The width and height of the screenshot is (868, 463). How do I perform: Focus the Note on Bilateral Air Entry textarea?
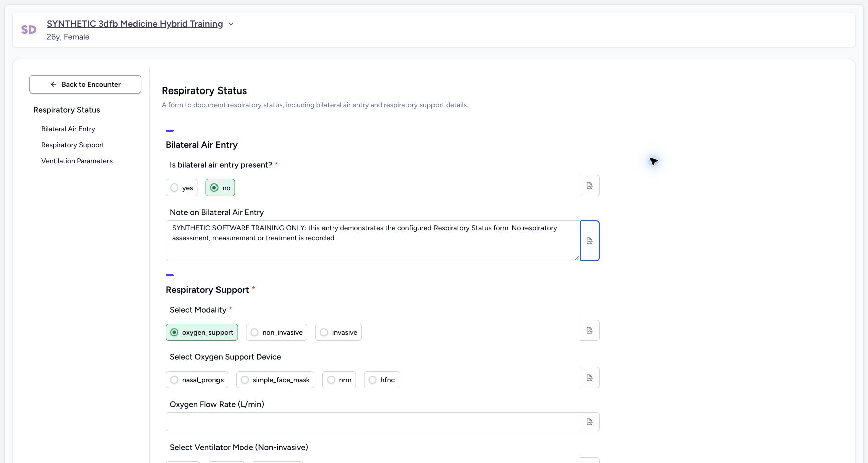[372, 241]
